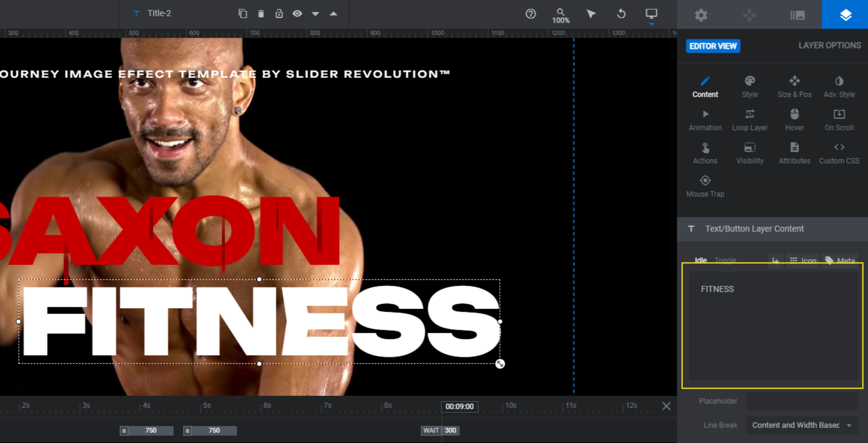Open the desktop device view selector
868x443 pixels.
tap(651, 13)
